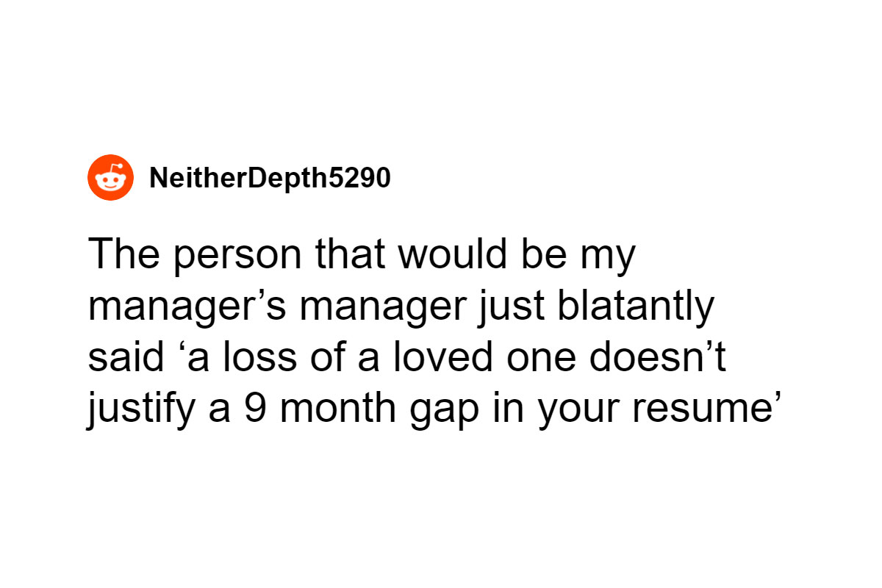Click the orange Reddit Snoo avatar icon
The height and width of the screenshot is (588, 882).
[110, 178]
